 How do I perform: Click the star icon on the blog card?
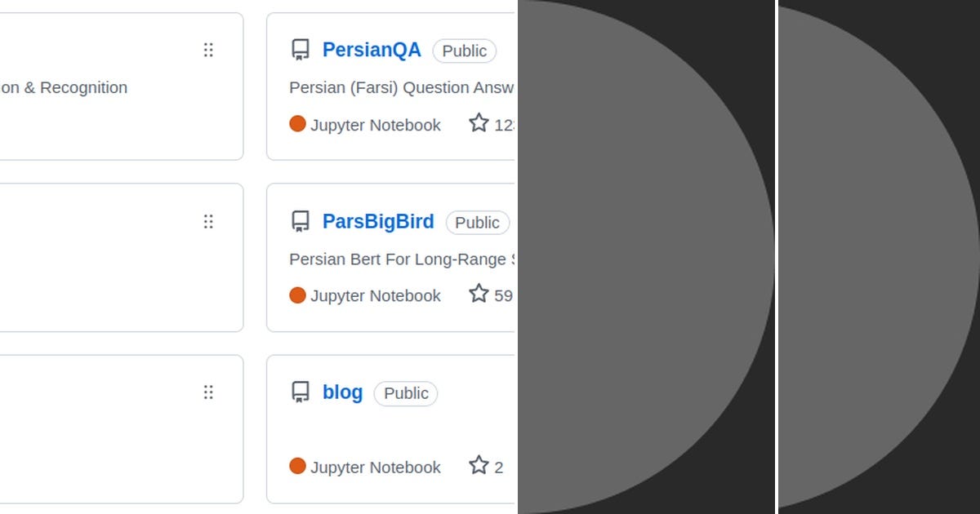pos(479,465)
